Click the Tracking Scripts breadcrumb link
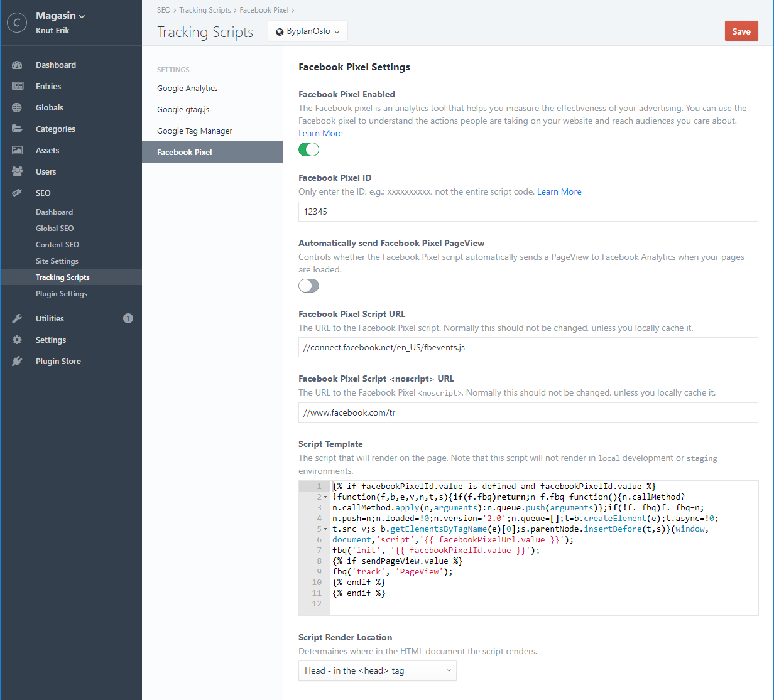The width and height of the screenshot is (774, 700). [x=205, y=10]
